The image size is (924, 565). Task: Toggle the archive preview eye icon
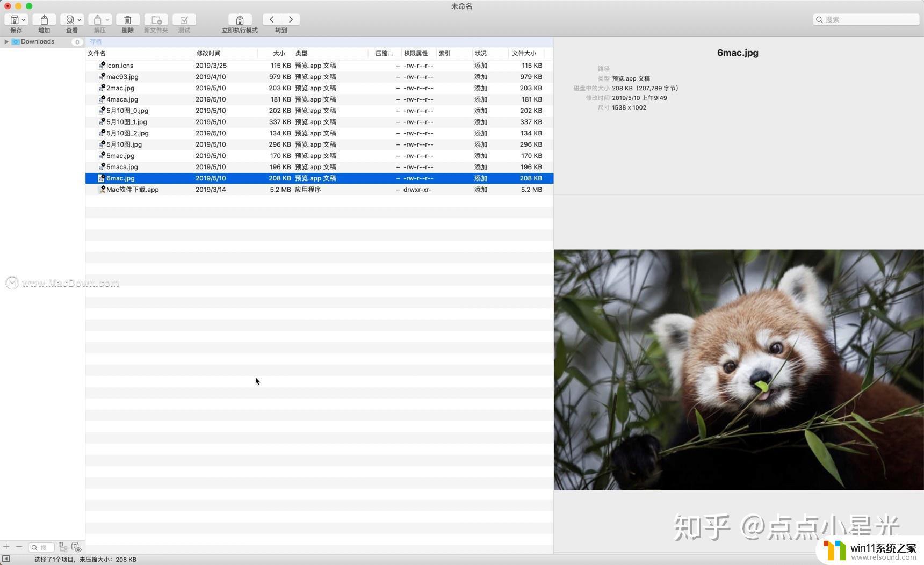pos(76,547)
